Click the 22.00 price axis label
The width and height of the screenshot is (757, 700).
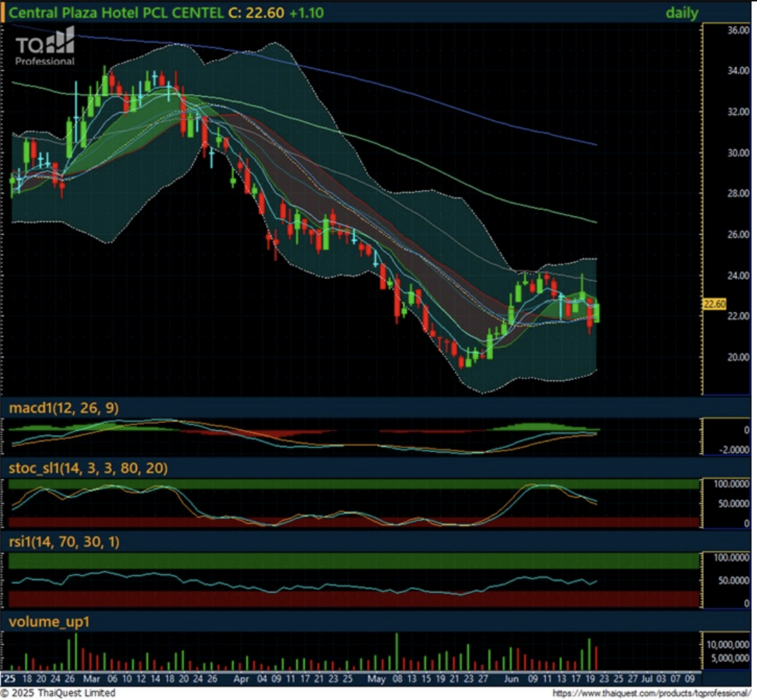(738, 316)
